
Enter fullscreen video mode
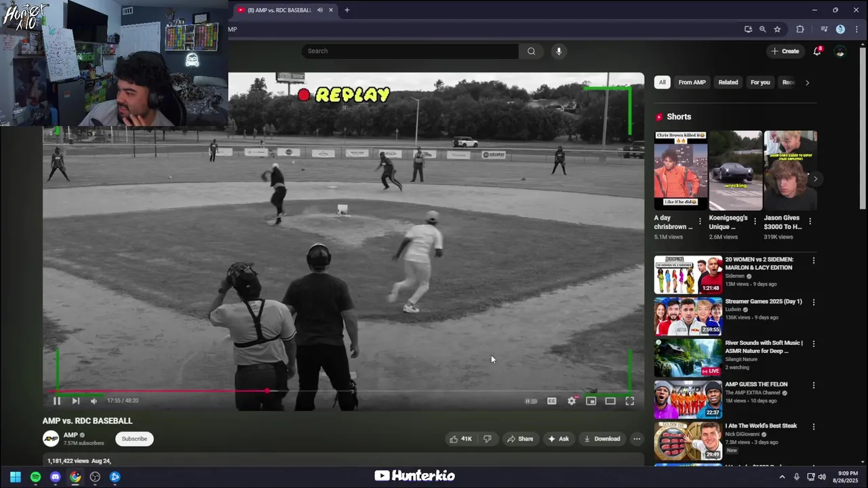click(629, 401)
